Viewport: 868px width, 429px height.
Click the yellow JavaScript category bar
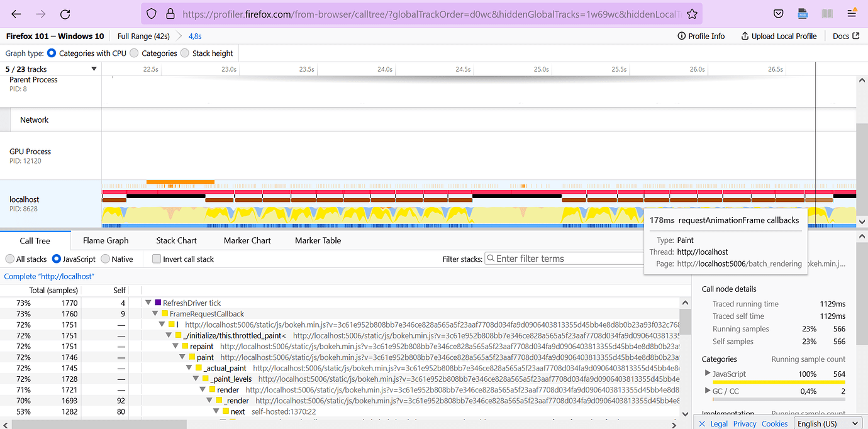pyautogui.click(x=779, y=382)
